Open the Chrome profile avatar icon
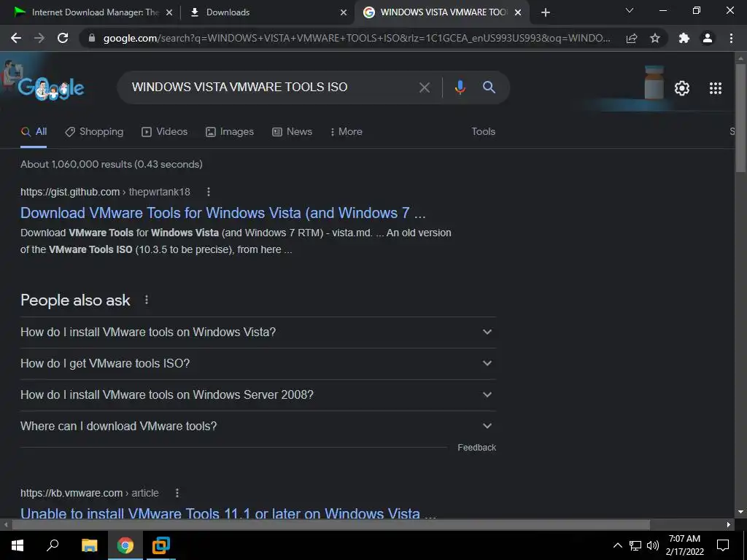The height and width of the screenshot is (560, 747). (708, 38)
